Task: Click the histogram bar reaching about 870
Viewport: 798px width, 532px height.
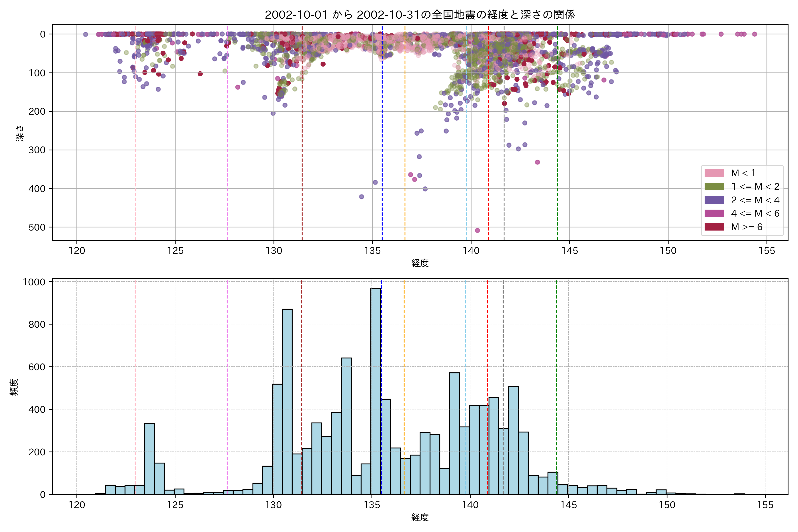Action: coord(287,400)
